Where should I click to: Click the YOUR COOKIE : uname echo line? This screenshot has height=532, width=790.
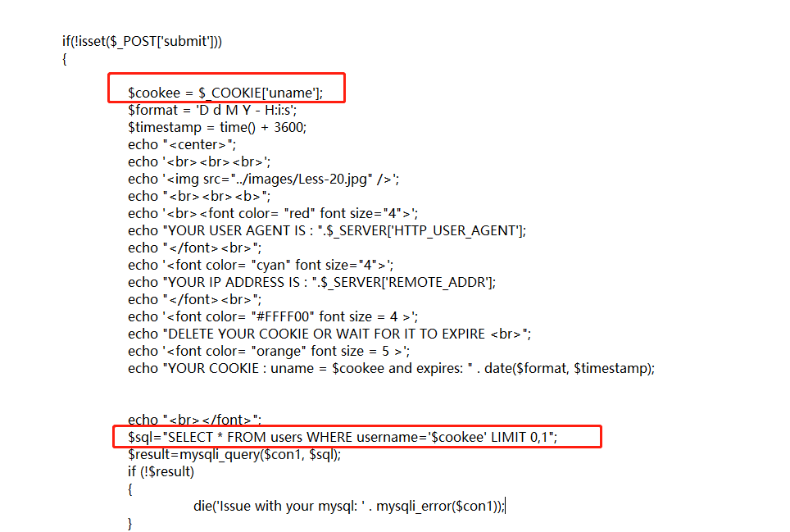[x=392, y=368]
